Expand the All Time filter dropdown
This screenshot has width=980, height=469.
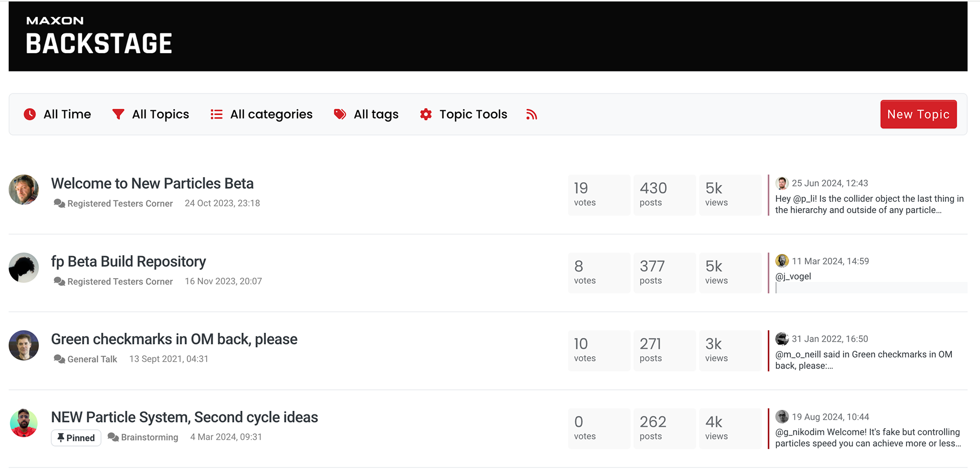[x=57, y=114]
